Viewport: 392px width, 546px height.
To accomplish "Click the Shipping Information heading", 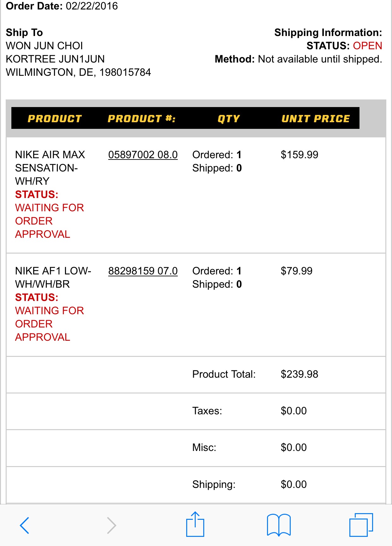I will tap(328, 33).
